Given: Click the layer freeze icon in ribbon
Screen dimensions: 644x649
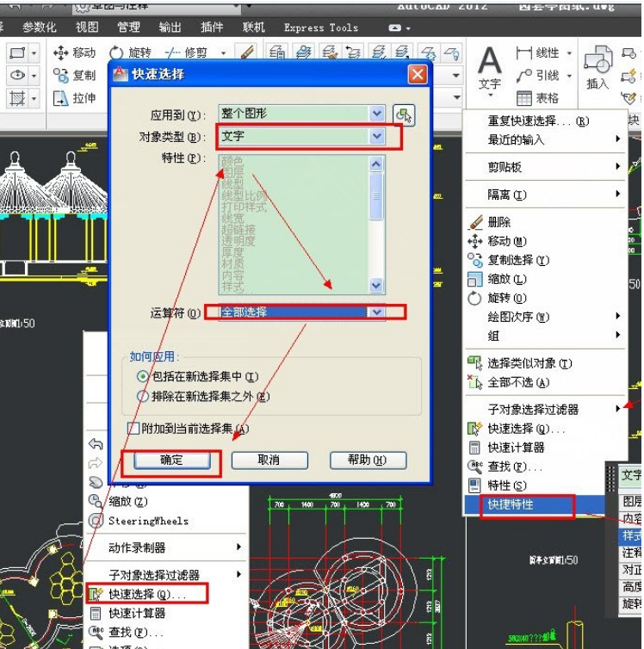Looking at the screenshot, I should 428,53.
